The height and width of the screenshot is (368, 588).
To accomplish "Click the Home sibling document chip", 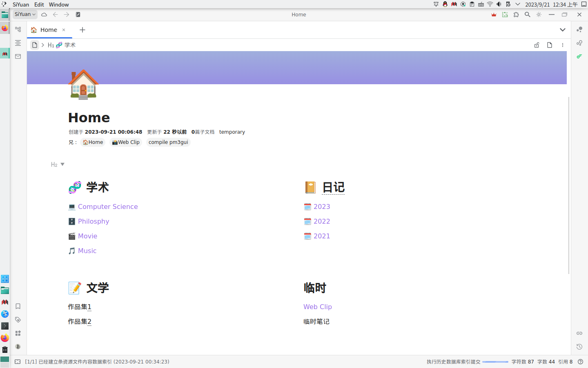I will click(93, 142).
